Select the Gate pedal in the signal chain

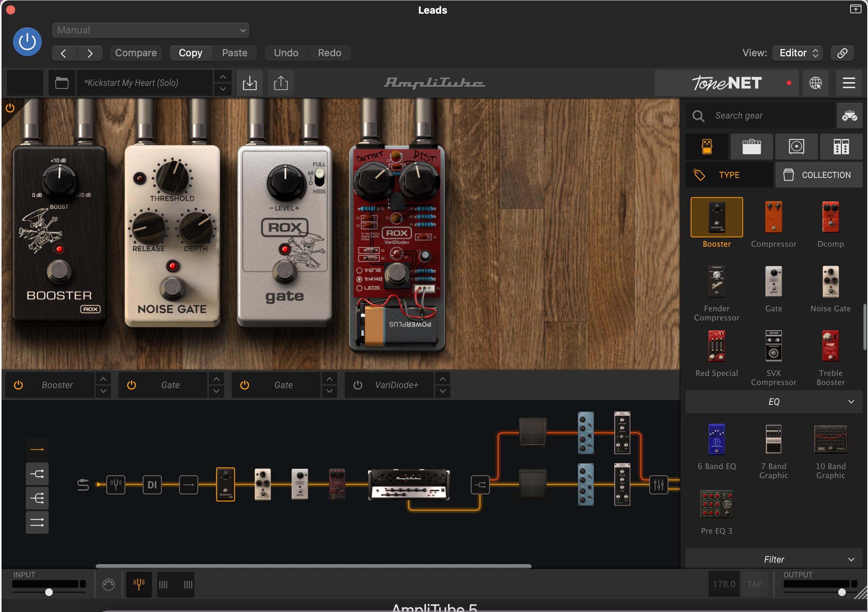300,485
